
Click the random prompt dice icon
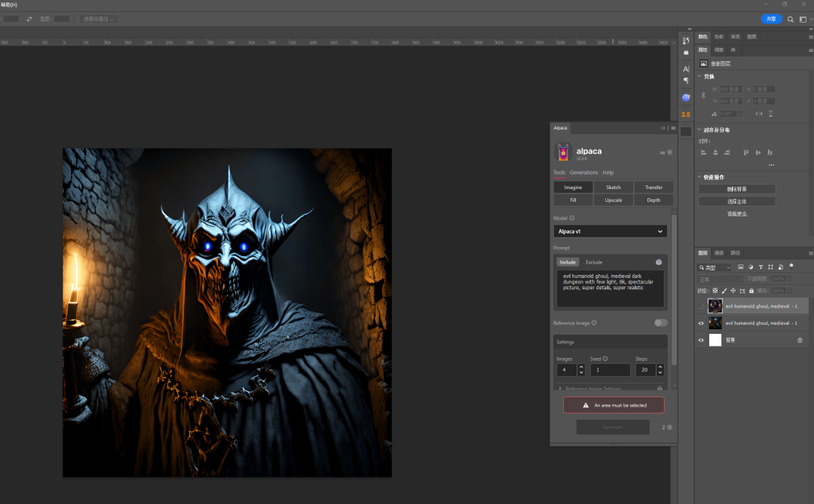coord(659,262)
